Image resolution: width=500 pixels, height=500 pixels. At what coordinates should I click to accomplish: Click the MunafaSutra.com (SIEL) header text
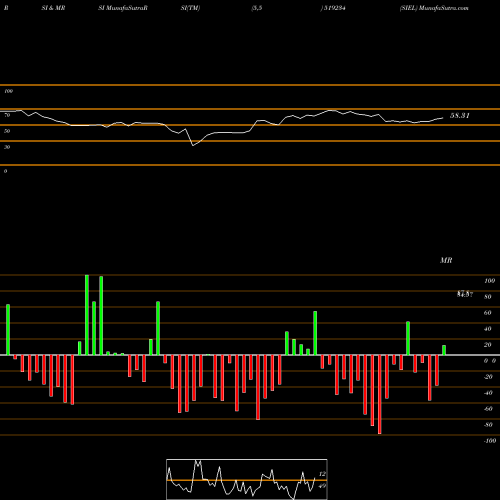pos(434,8)
